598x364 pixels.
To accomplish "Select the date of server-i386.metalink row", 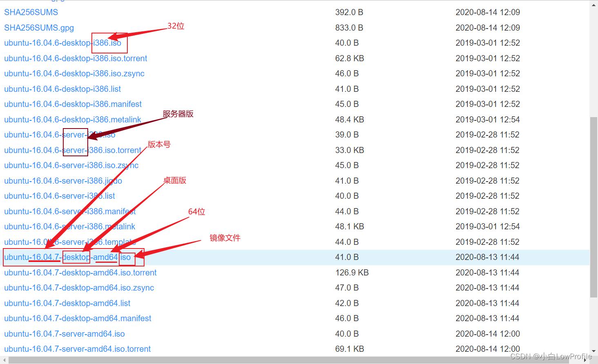I will point(488,226).
